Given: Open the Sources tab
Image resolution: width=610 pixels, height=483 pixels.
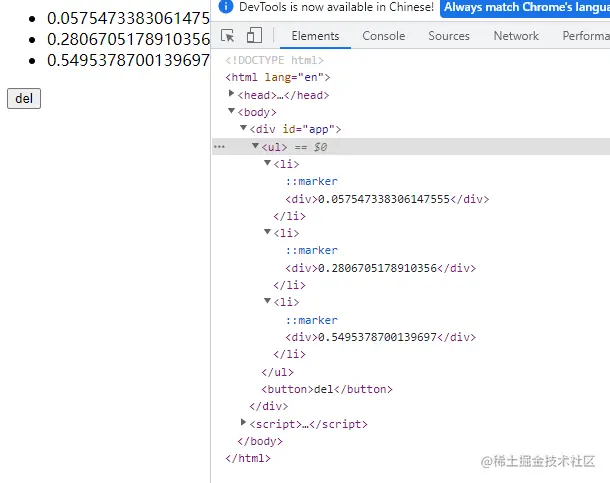Looking at the screenshot, I should (x=449, y=36).
